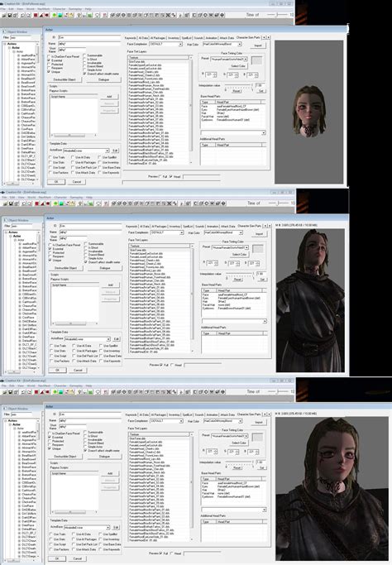Click the Select Color button in the top dialog
The image size is (392, 565).
point(238,66)
